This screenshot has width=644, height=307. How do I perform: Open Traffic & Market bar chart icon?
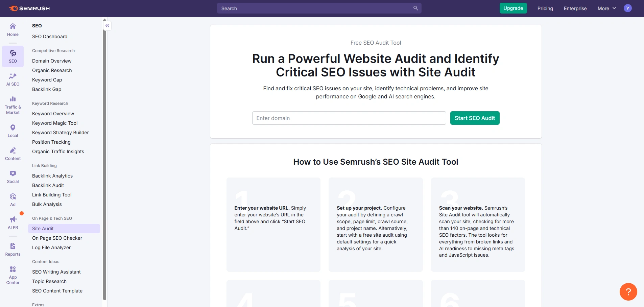13,99
